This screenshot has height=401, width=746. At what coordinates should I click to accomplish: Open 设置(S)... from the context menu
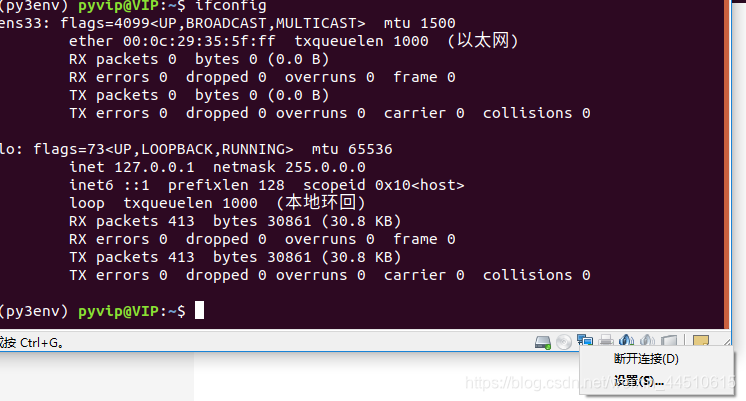[638, 381]
